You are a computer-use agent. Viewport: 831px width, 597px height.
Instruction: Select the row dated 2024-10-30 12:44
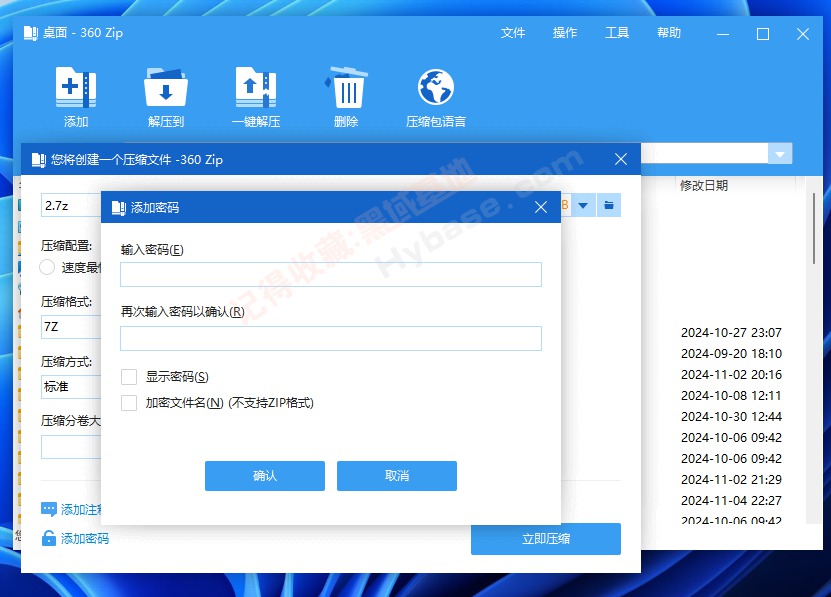point(731,417)
